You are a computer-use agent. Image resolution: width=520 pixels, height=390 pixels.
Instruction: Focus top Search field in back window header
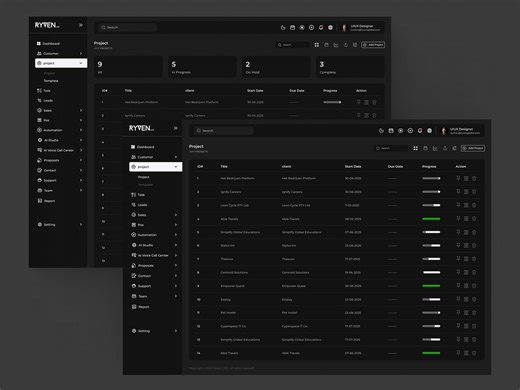click(128, 27)
